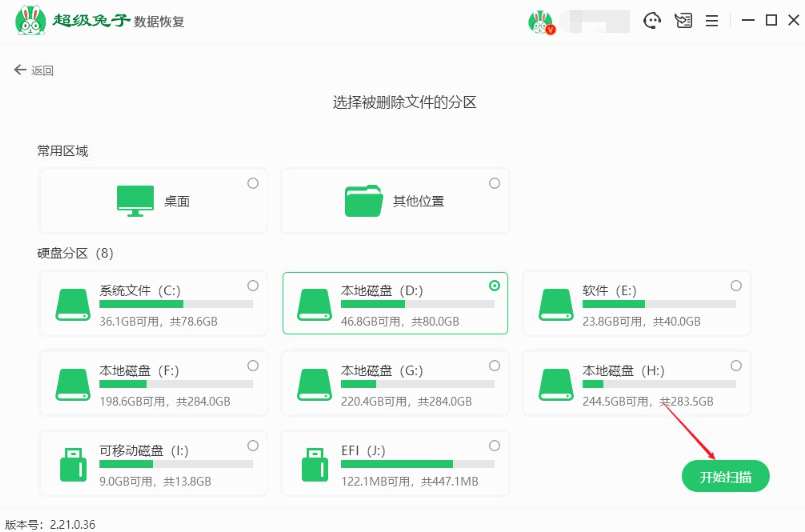This screenshot has width=805, height=532.
Task: Click I: removable disk usage bar
Action: [x=176, y=464]
